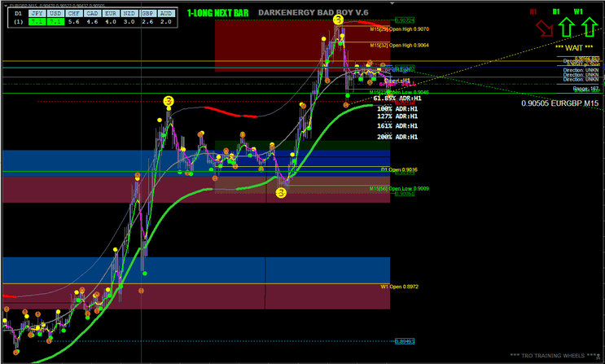Select the USD currency cell
This screenshot has height=364, width=605.
click(56, 13)
